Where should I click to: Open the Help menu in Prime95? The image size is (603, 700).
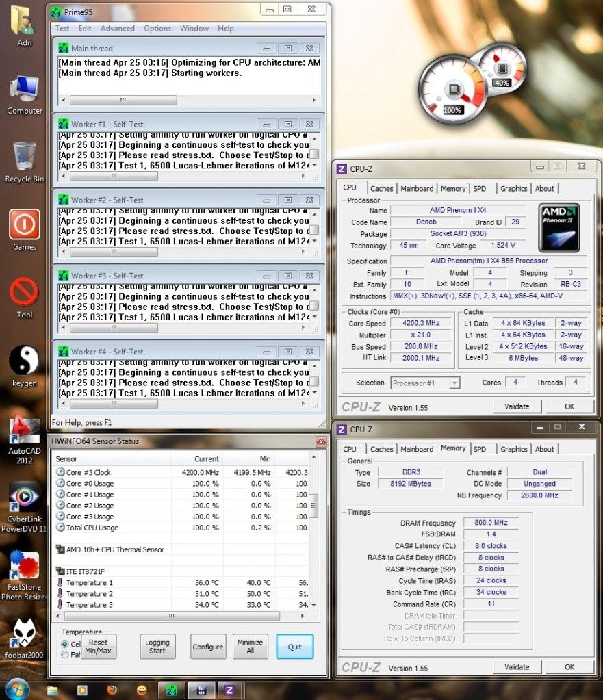tap(226, 28)
